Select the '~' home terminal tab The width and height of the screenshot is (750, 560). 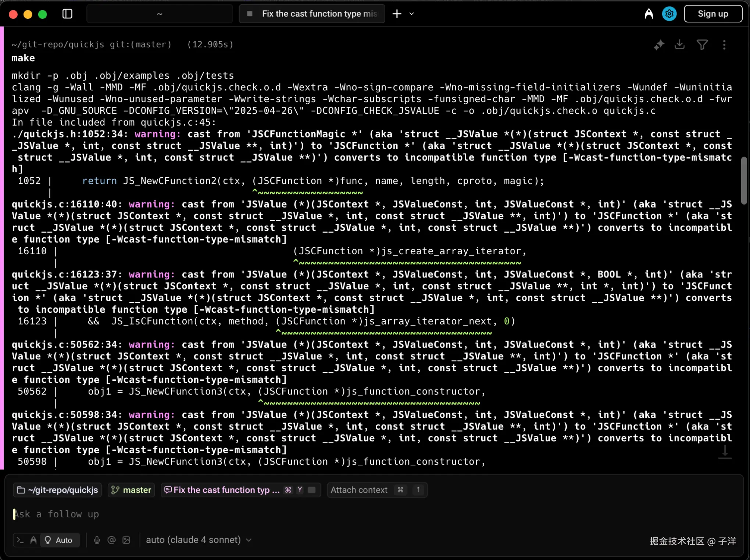pyautogui.click(x=159, y=14)
